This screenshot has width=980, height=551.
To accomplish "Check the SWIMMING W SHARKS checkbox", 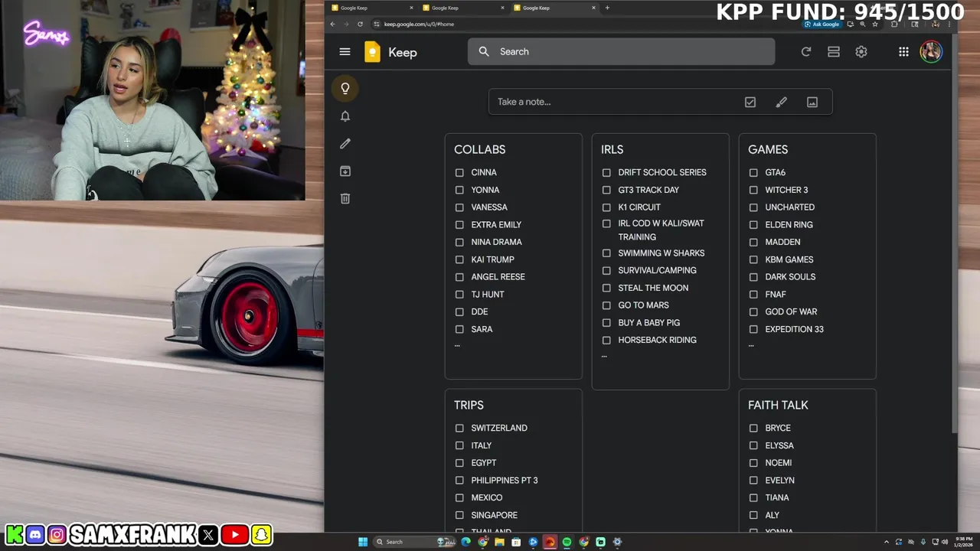I will point(606,253).
